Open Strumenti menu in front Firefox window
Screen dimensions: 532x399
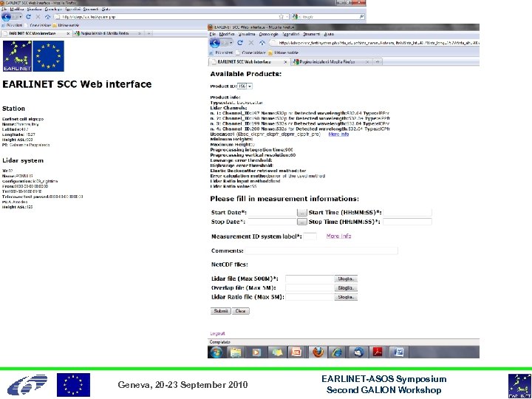[311, 34]
